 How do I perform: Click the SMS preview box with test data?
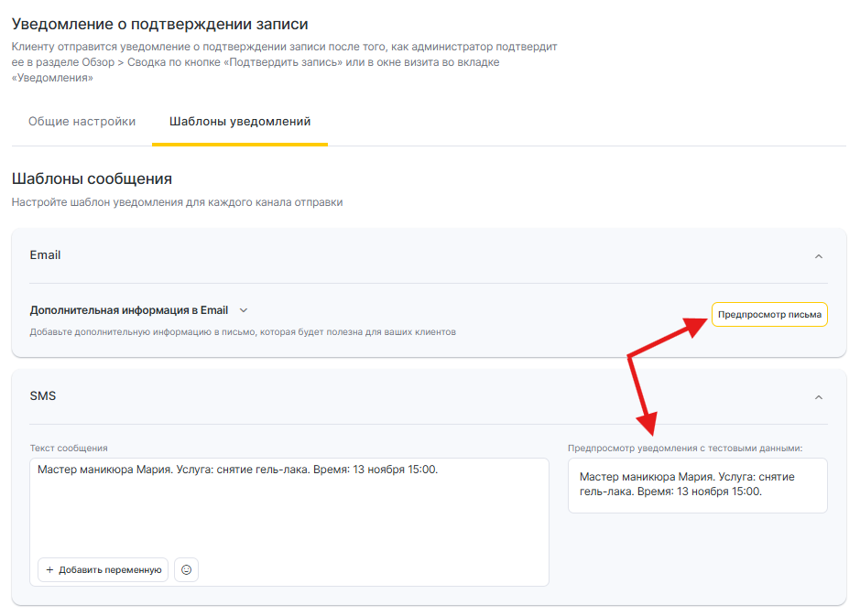696,485
